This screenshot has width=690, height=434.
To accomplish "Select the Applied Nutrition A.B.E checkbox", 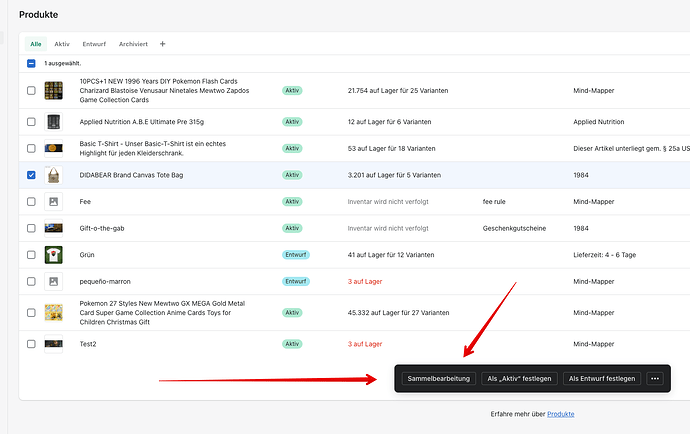I will pyautogui.click(x=31, y=122).
